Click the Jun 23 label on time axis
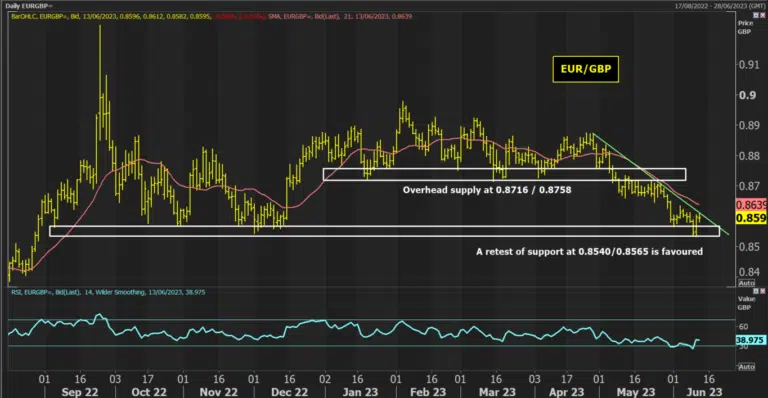 pyautogui.click(x=704, y=392)
